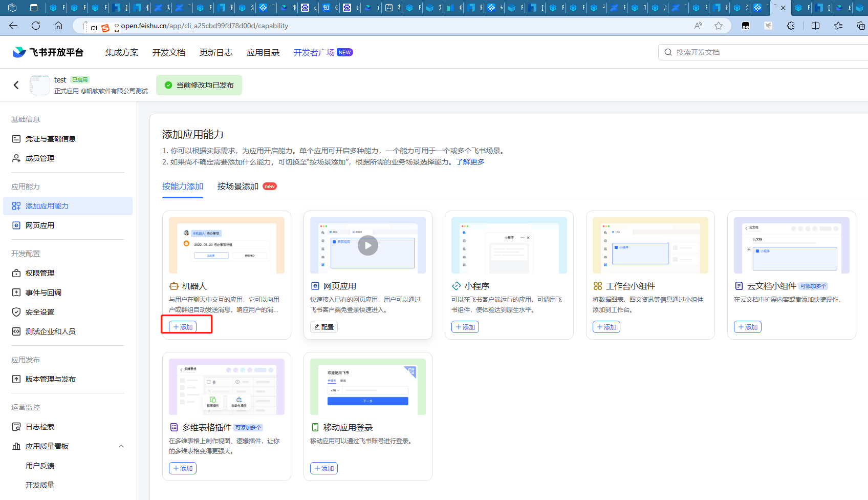Click the 机器人 preview thumbnail

[x=227, y=245]
